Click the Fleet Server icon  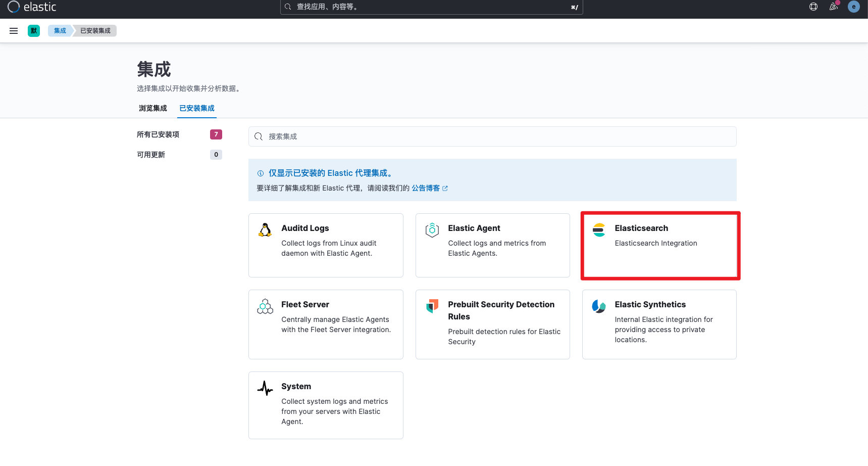265,306
